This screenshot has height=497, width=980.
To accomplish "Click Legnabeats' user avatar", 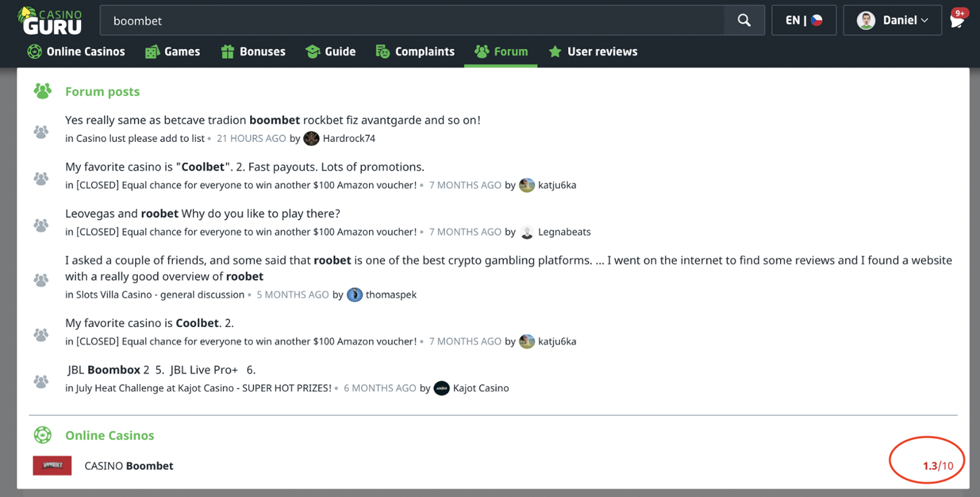I will [x=527, y=232].
